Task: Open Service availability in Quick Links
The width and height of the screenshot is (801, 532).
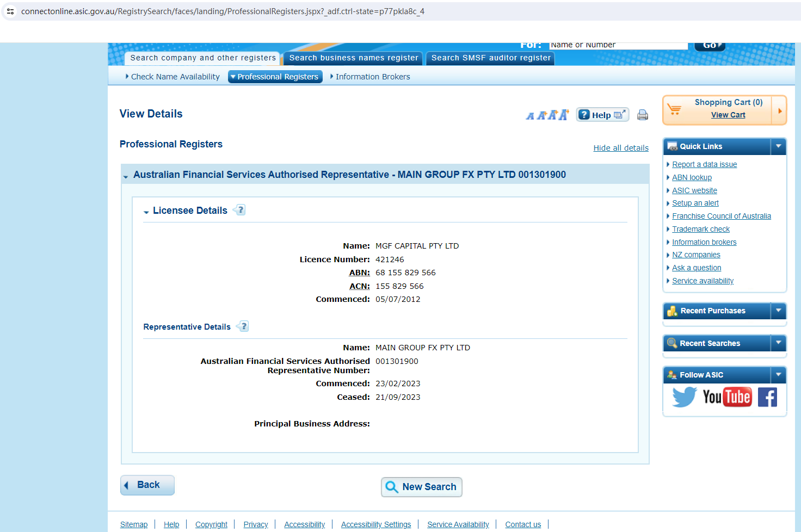Action: pyautogui.click(x=703, y=281)
